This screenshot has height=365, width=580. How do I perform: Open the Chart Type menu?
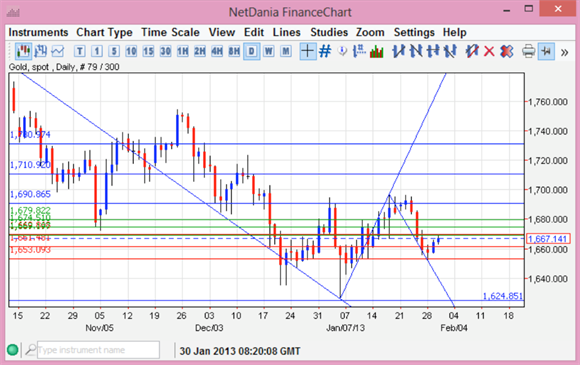[x=104, y=33]
